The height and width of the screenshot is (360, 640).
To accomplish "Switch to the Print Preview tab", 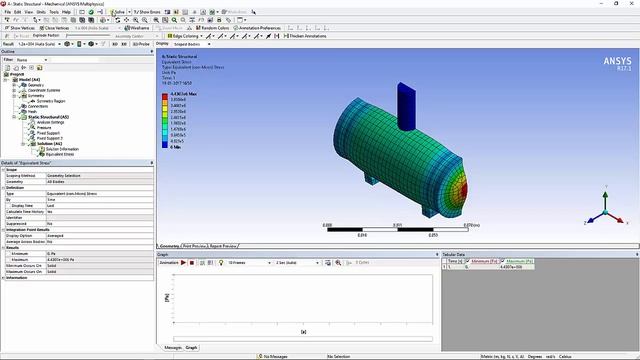I will [x=194, y=246].
